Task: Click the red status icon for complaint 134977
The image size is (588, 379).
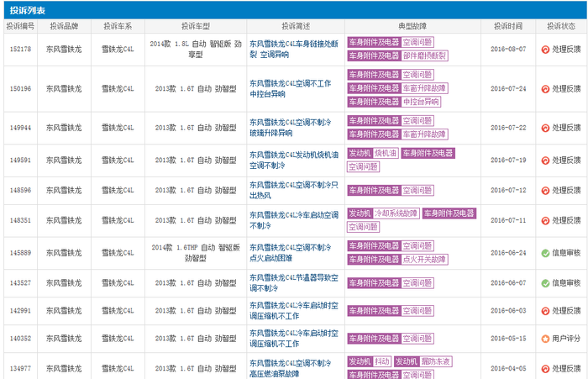Action: click(545, 368)
